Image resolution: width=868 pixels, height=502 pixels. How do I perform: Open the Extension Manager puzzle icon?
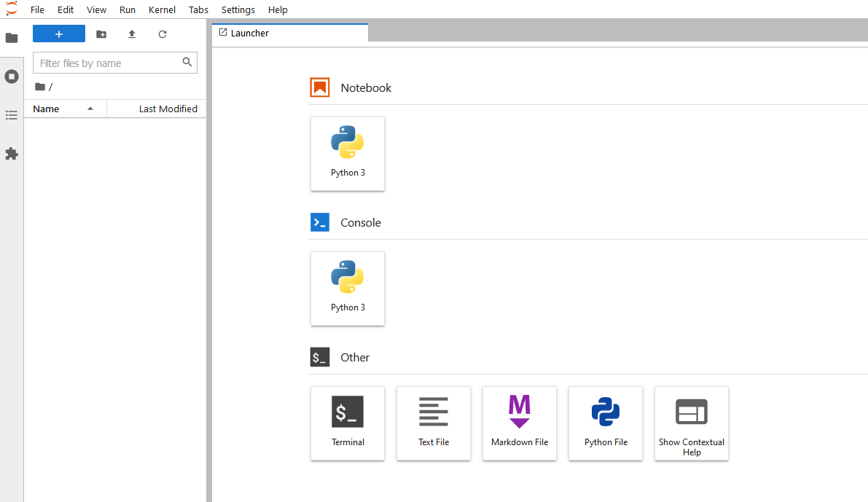point(12,154)
